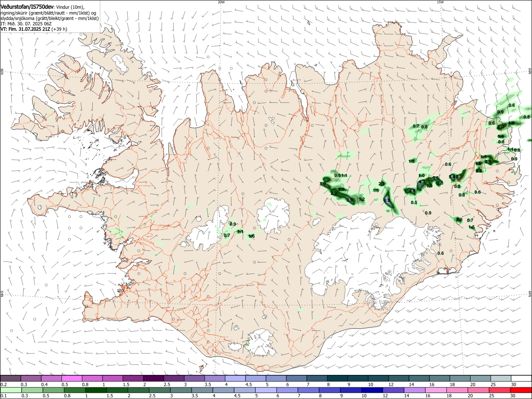
Task: Click the 1.2 precipitation value
Action: pyautogui.click(x=362, y=199)
